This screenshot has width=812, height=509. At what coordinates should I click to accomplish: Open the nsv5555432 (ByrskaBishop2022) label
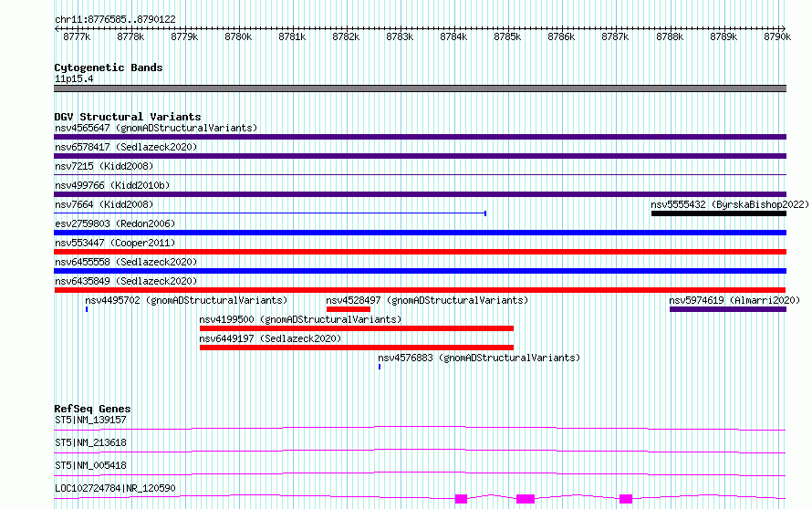pos(730,204)
